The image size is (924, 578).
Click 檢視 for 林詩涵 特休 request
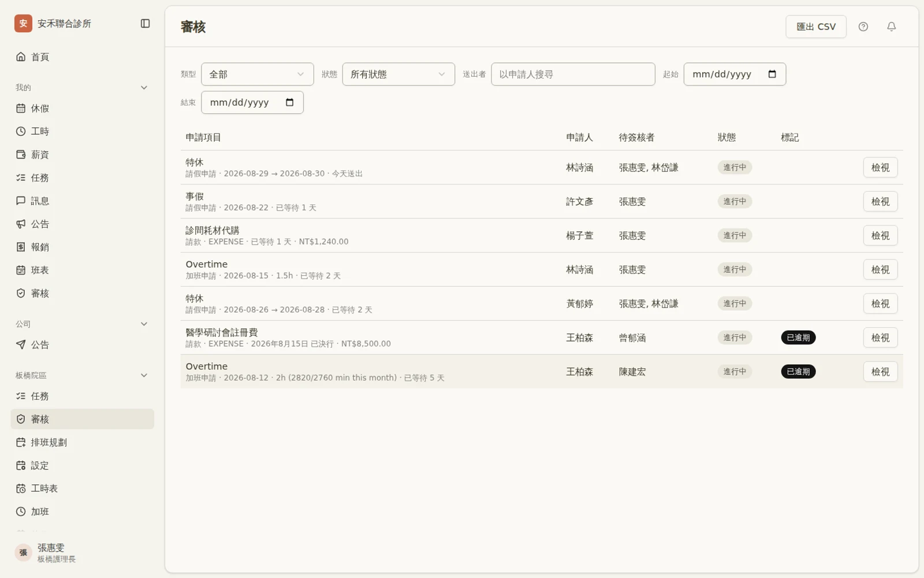tap(880, 168)
